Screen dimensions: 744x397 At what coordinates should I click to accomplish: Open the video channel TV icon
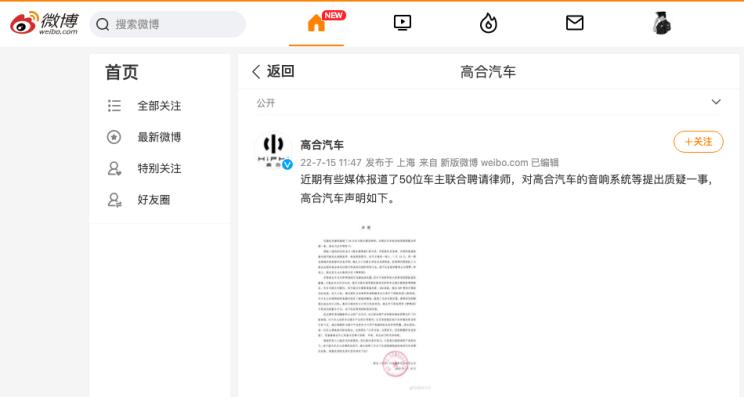point(402,23)
